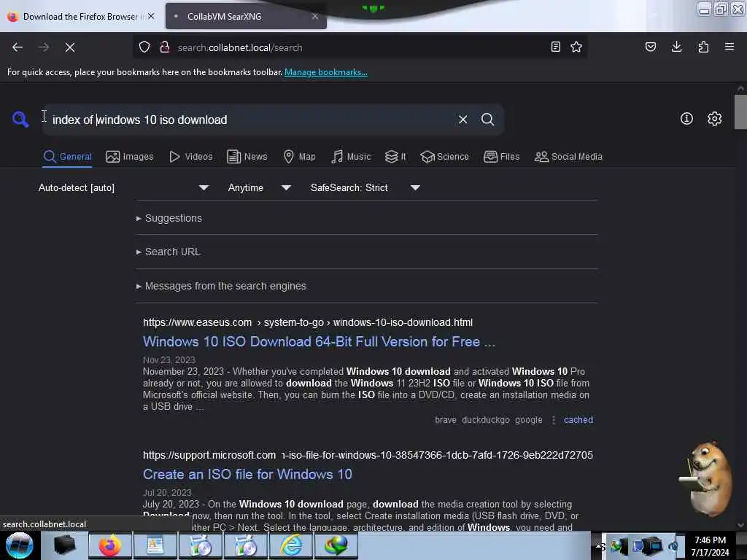Screen dimensions: 747x560
Task: Click the support.microsoft.com result URL
Action: 368,455
